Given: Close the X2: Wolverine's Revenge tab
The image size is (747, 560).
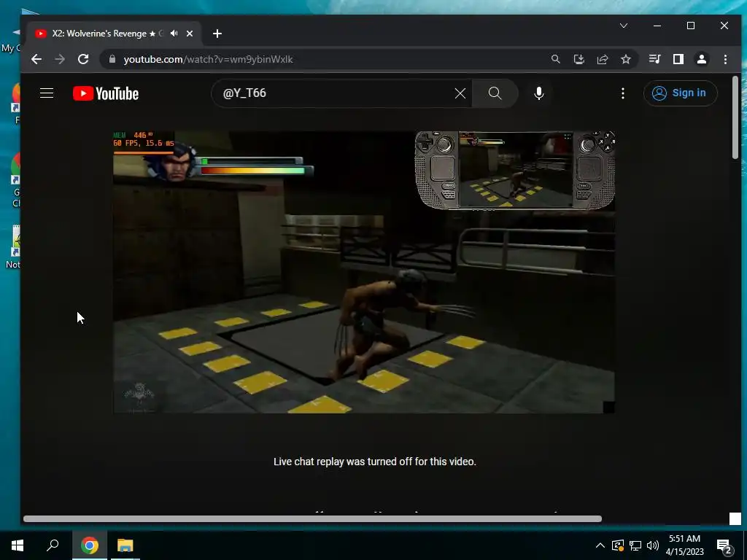Looking at the screenshot, I should 190,34.
